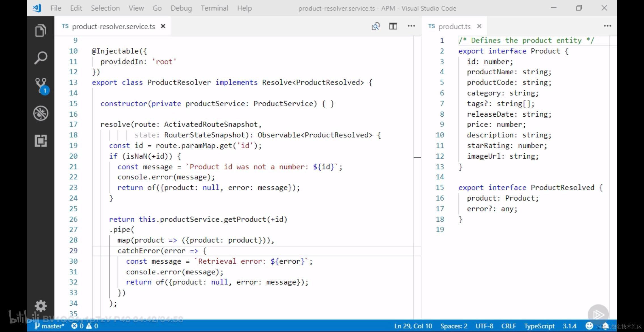Click Ln 29, Col 10 position indicator

[413, 326]
